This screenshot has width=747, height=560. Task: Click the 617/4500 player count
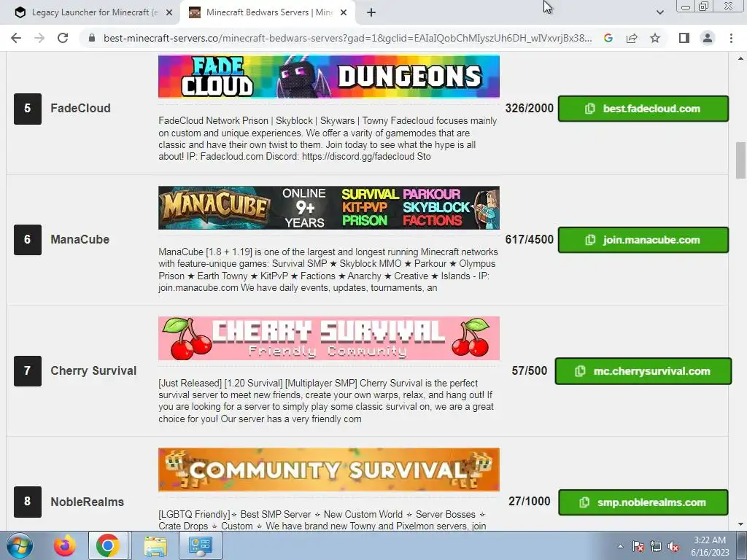pyautogui.click(x=530, y=239)
